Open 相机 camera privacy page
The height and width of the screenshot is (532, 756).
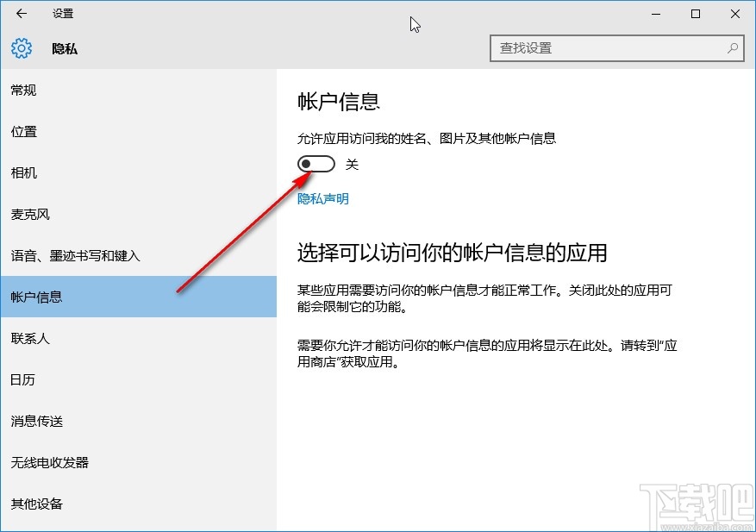click(22, 172)
